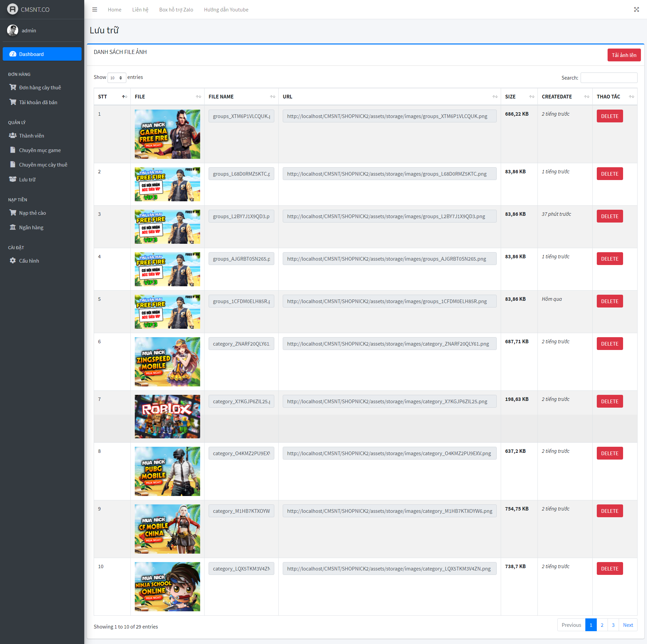Click the admin avatar picture
Viewport: 647px width, 644px height.
[x=13, y=30]
